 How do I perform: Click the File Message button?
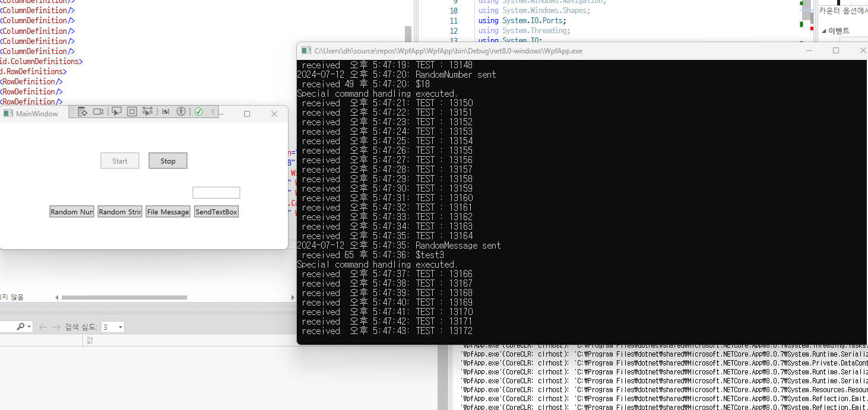pyautogui.click(x=168, y=212)
